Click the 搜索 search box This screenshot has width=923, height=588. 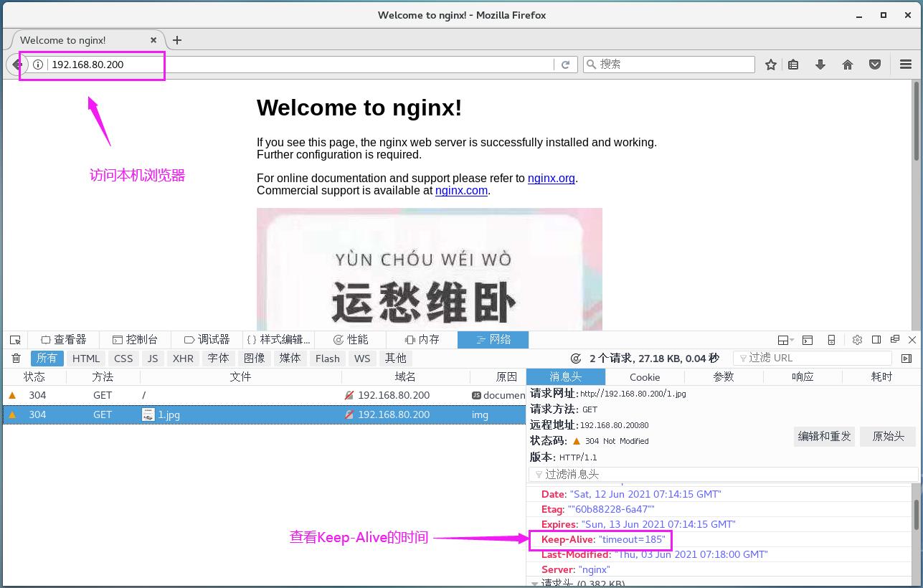point(669,65)
